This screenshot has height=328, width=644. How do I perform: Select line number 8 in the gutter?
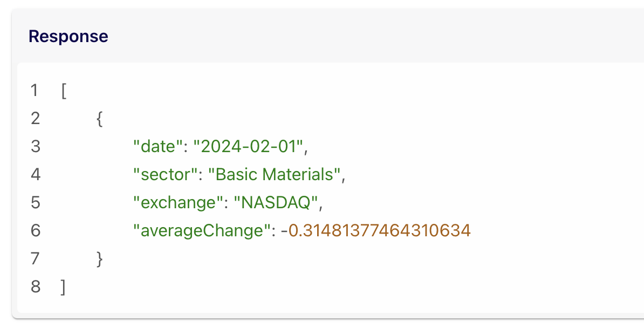35,286
